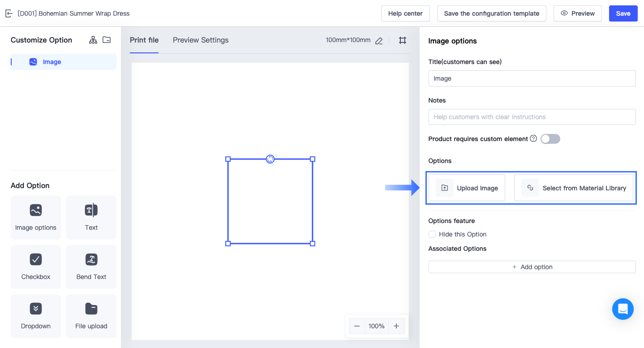Edit the canvas size 100mm*100mm

coord(378,40)
